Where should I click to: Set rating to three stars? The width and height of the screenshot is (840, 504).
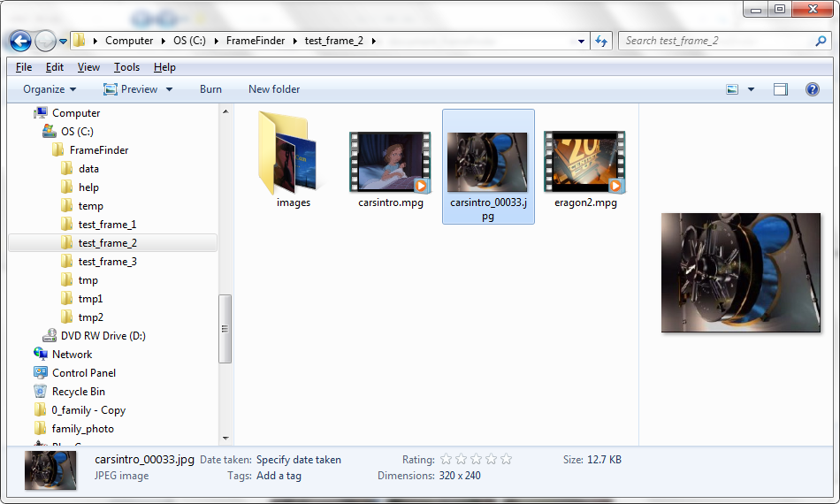click(477, 459)
